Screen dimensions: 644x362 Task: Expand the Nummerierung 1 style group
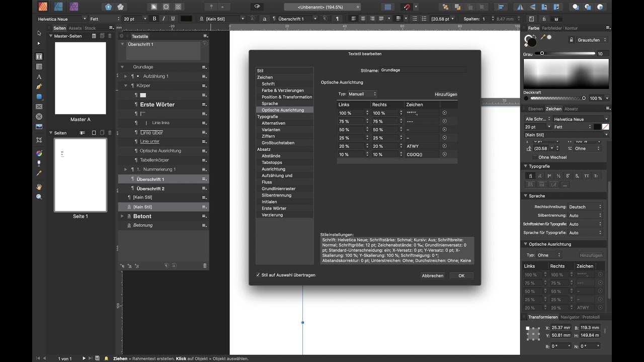pos(126,169)
